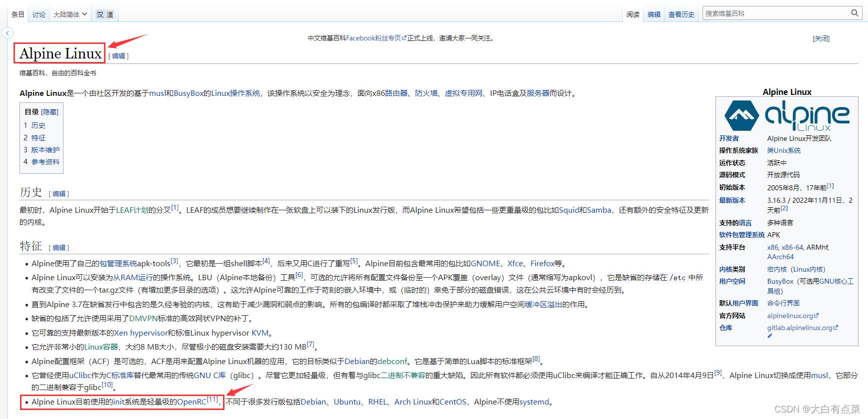
Task: Open the GNU C库 link
Action: [210, 375]
